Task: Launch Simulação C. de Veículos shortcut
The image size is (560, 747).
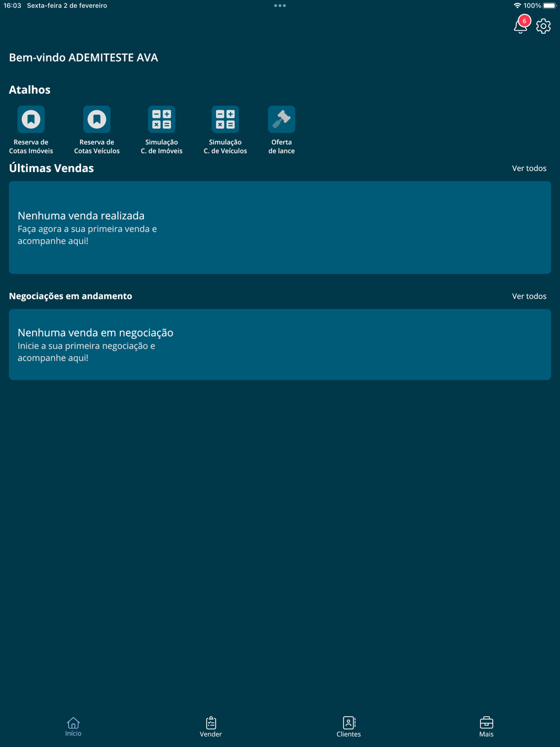Action: (225, 130)
